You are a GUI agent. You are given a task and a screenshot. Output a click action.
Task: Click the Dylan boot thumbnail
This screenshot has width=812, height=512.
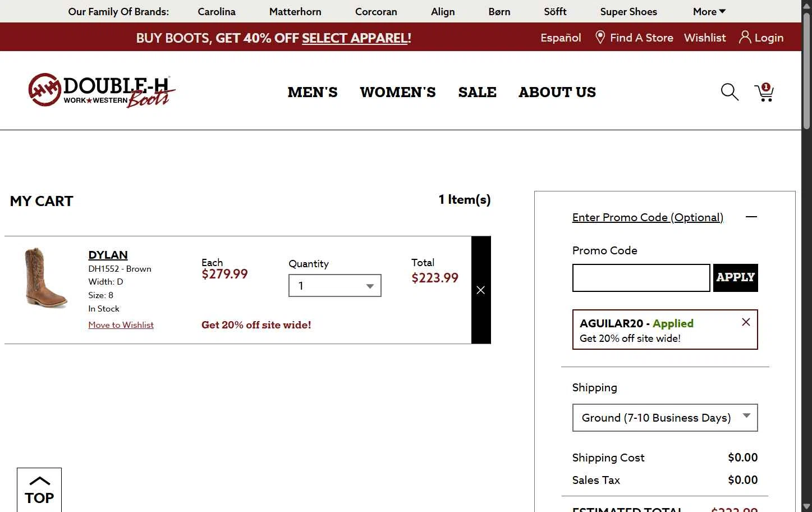point(46,278)
